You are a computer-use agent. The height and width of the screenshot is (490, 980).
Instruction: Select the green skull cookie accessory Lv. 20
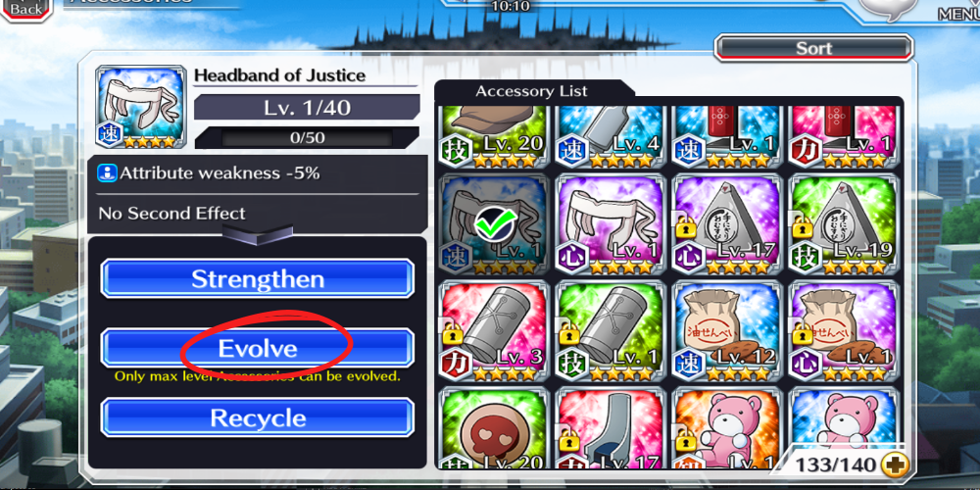click(x=494, y=428)
